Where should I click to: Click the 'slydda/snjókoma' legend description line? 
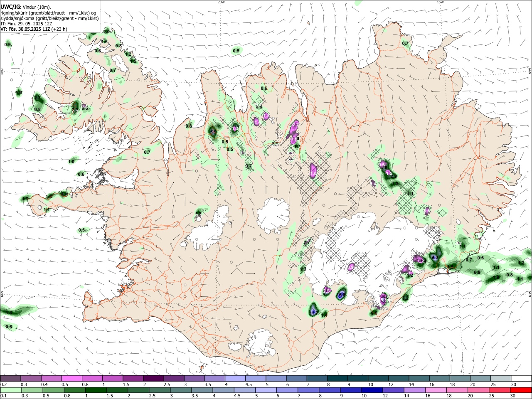pos(49,18)
